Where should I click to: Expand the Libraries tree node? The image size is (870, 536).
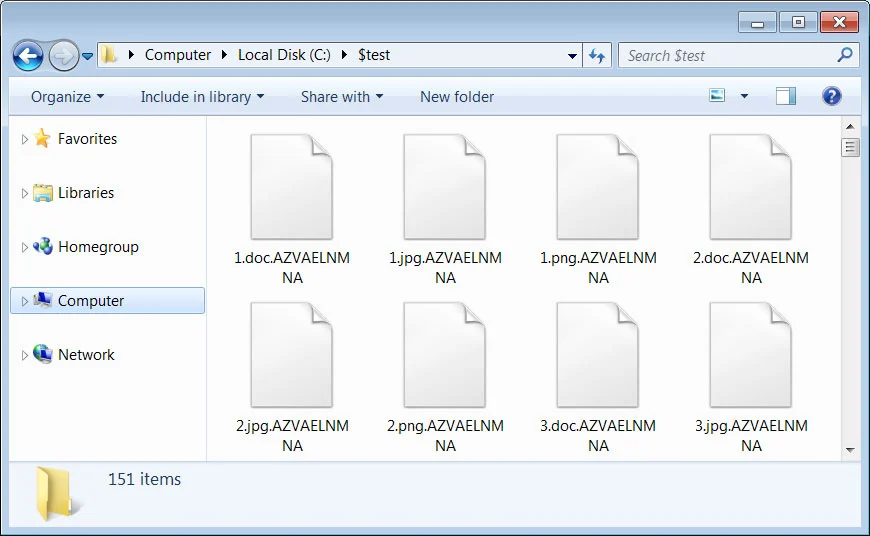pos(24,193)
